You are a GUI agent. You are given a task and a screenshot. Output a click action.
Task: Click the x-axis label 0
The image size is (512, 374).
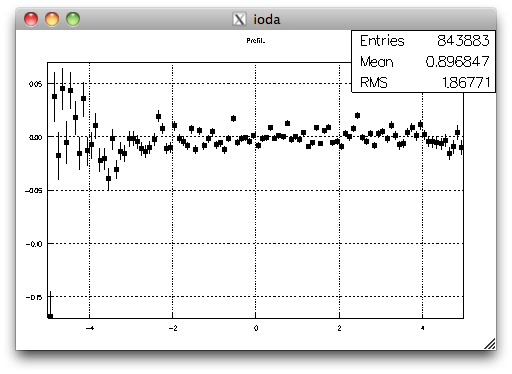(256, 328)
